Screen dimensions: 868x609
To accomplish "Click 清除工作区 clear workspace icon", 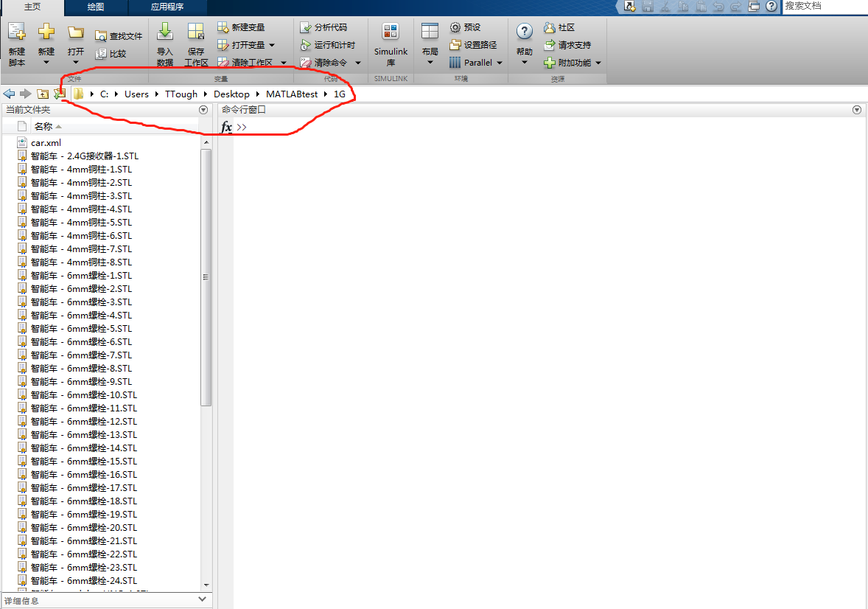I will [x=223, y=63].
